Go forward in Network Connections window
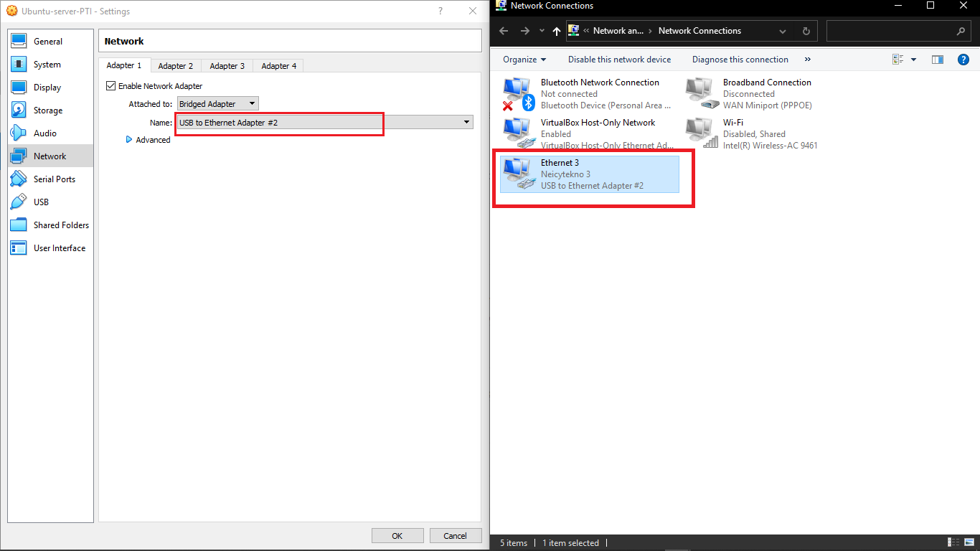 pyautogui.click(x=525, y=31)
